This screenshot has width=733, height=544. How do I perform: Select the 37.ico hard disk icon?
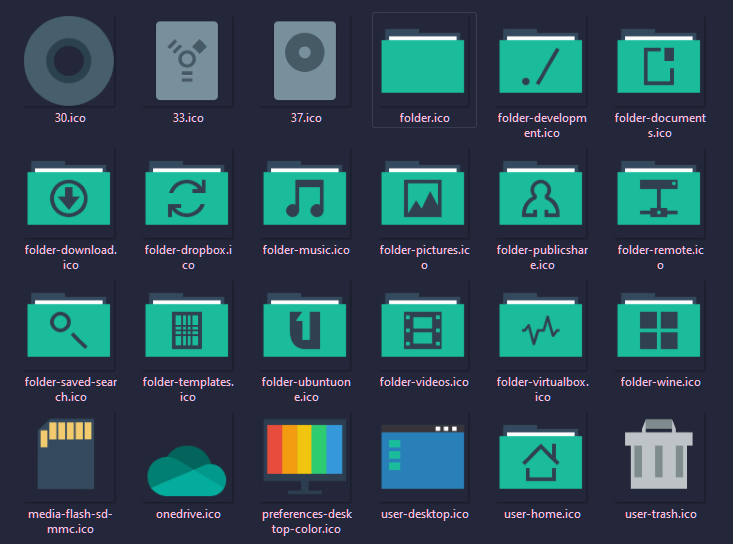305,61
